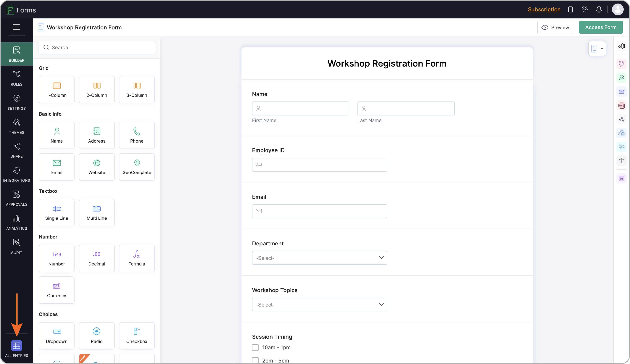The width and height of the screenshot is (630, 364).
Task: Open the mobile device icon in header
Action: click(571, 9)
